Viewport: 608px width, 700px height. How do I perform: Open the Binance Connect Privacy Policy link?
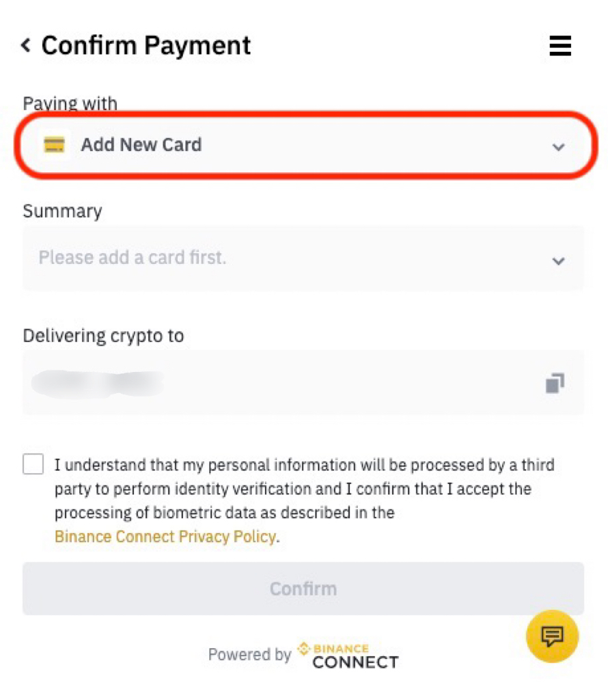[165, 536]
